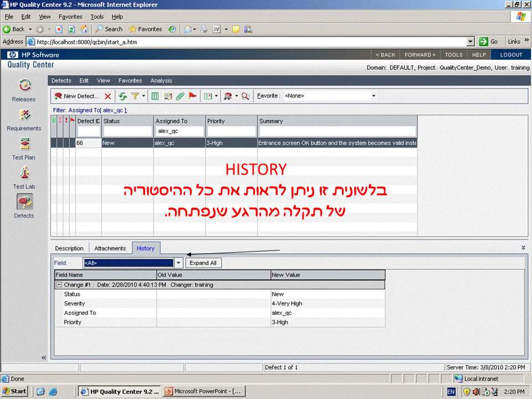Click the browser Favorites star button

145,29
